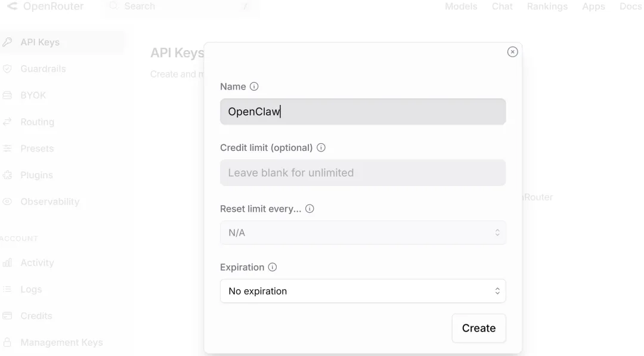The height and width of the screenshot is (356, 644).
Task: Open Activity in the Account section
Action: tap(37, 263)
